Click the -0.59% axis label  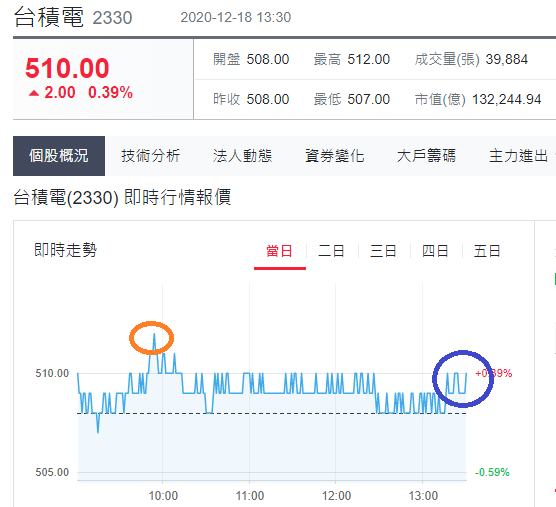coord(492,472)
